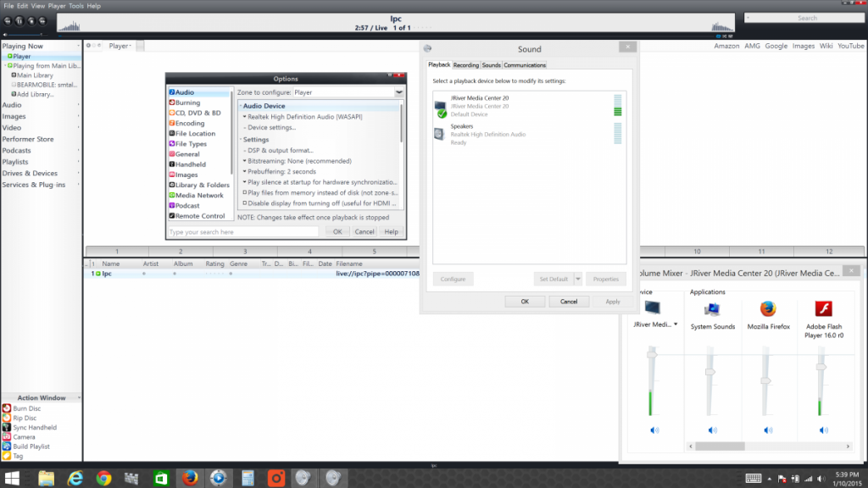Mute JRiver device in Volume Mixer
Screen dimensions: 868x488
pyautogui.click(x=654, y=430)
